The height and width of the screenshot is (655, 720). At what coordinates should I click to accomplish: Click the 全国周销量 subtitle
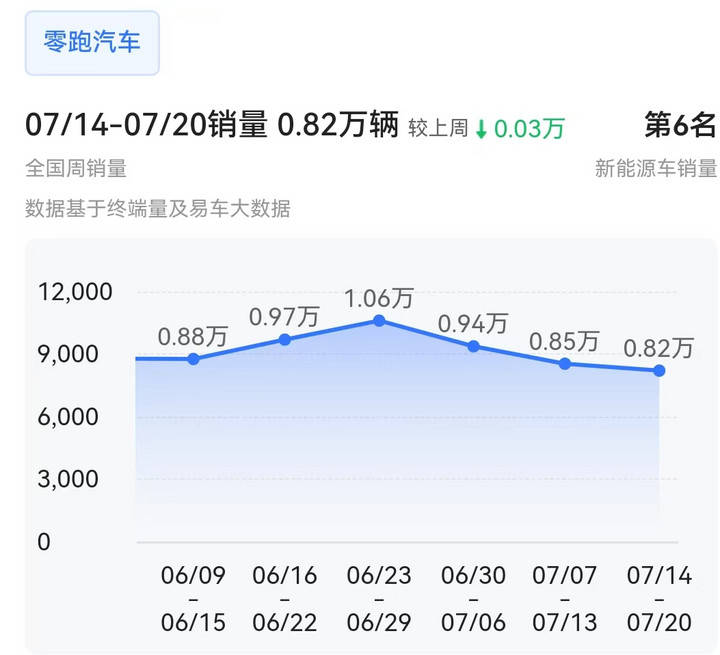76,169
